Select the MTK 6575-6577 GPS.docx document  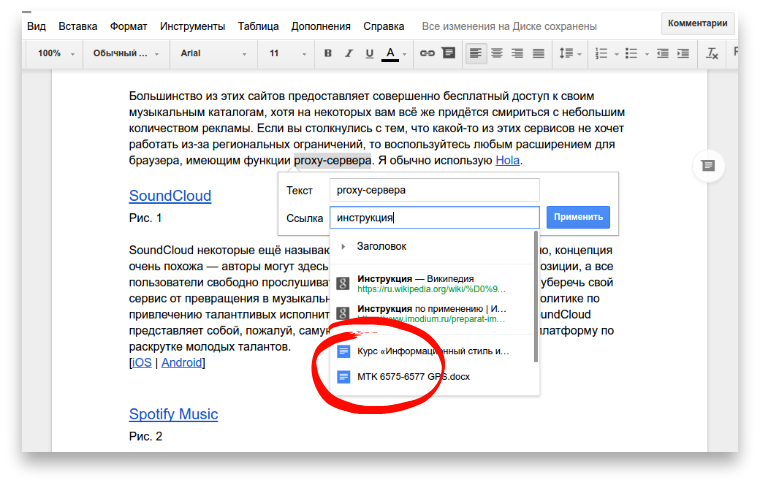click(431, 376)
